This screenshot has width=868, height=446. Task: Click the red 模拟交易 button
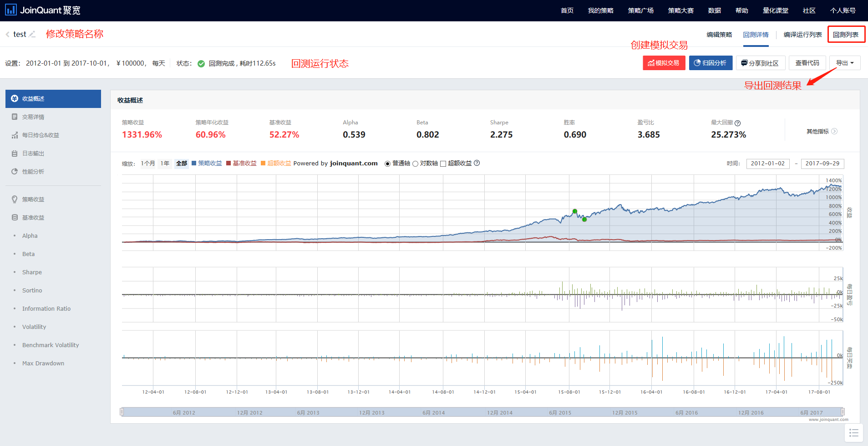[x=664, y=63]
